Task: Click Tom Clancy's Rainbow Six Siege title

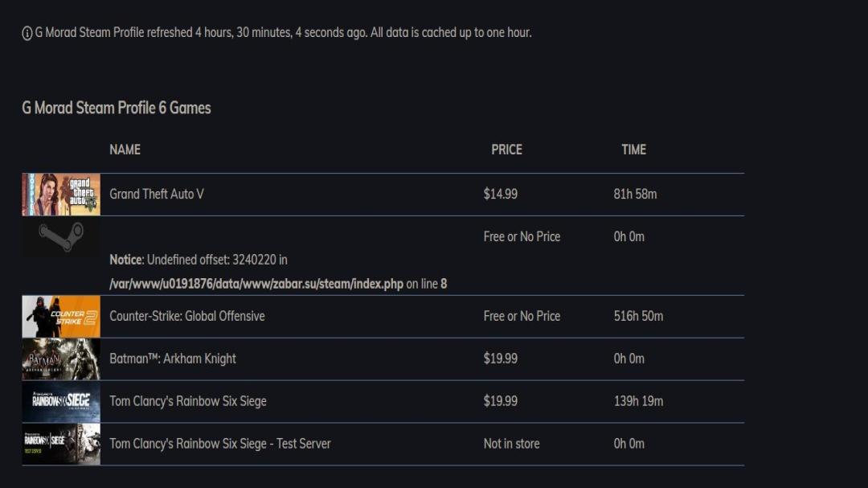Action: coord(187,401)
